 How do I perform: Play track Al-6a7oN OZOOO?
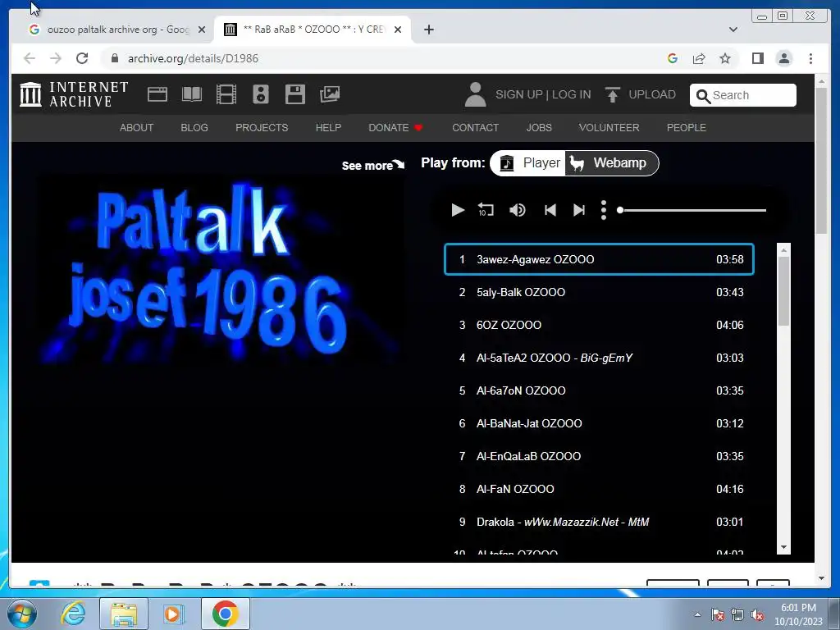pos(599,390)
